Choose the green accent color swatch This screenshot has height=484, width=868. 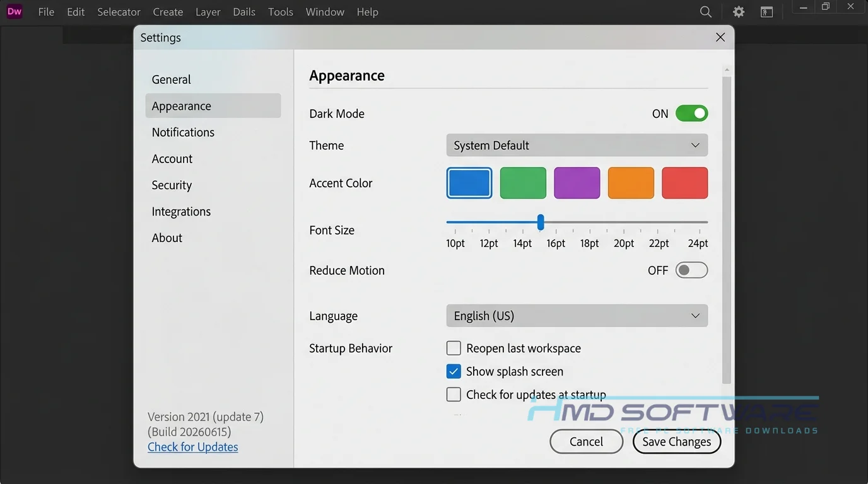pyautogui.click(x=523, y=183)
